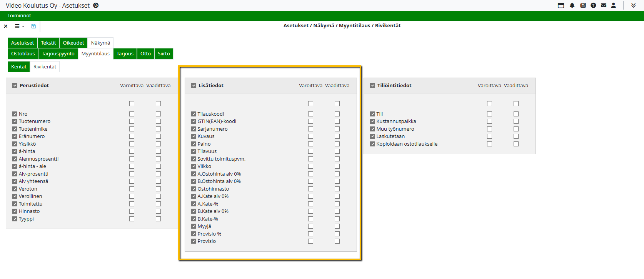The height and width of the screenshot is (279, 644).
Task: Toggle the Lisätiedot group header checkbox
Action: (x=194, y=86)
